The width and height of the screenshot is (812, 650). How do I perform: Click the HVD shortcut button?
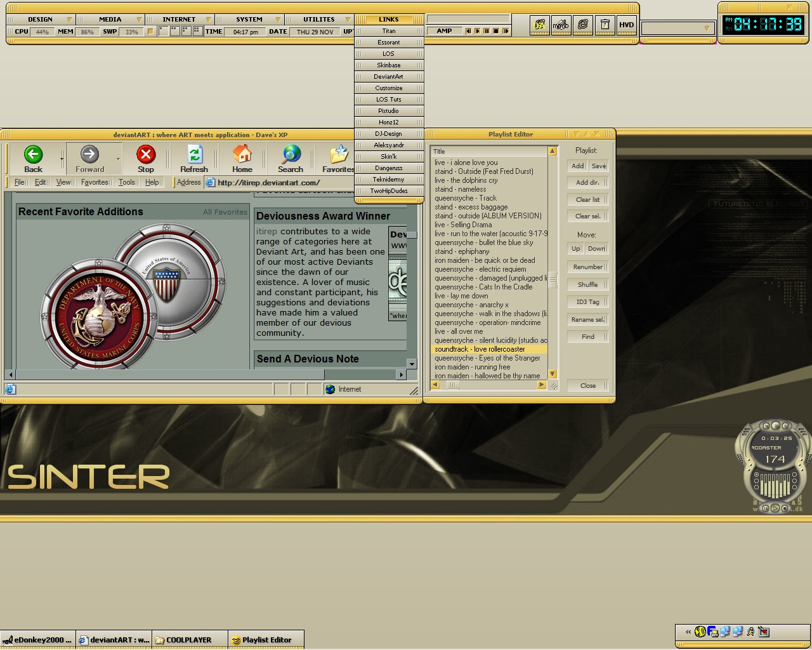pyautogui.click(x=627, y=24)
